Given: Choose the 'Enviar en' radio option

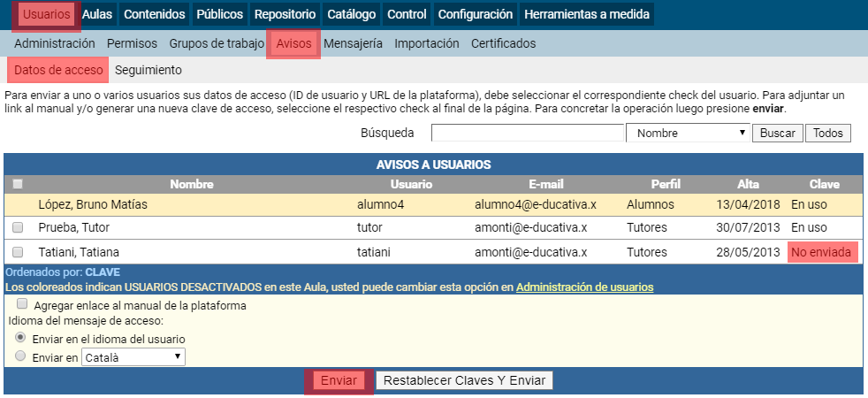Looking at the screenshot, I should point(21,357).
